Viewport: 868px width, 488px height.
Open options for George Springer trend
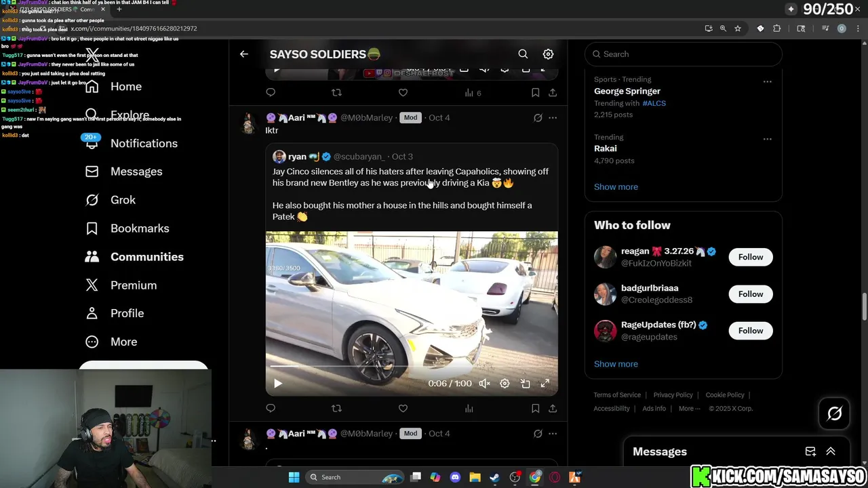[x=767, y=81]
